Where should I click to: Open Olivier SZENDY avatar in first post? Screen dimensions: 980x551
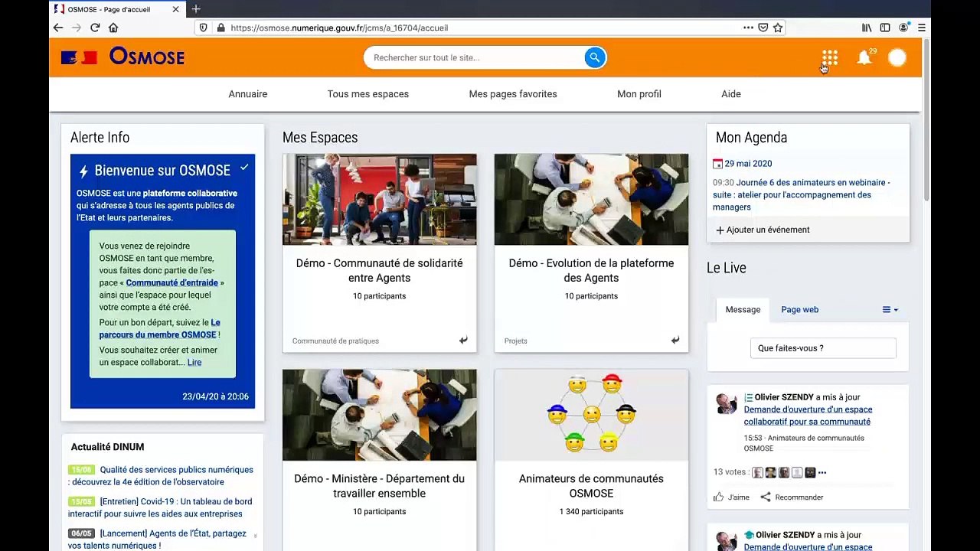(726, 404)
